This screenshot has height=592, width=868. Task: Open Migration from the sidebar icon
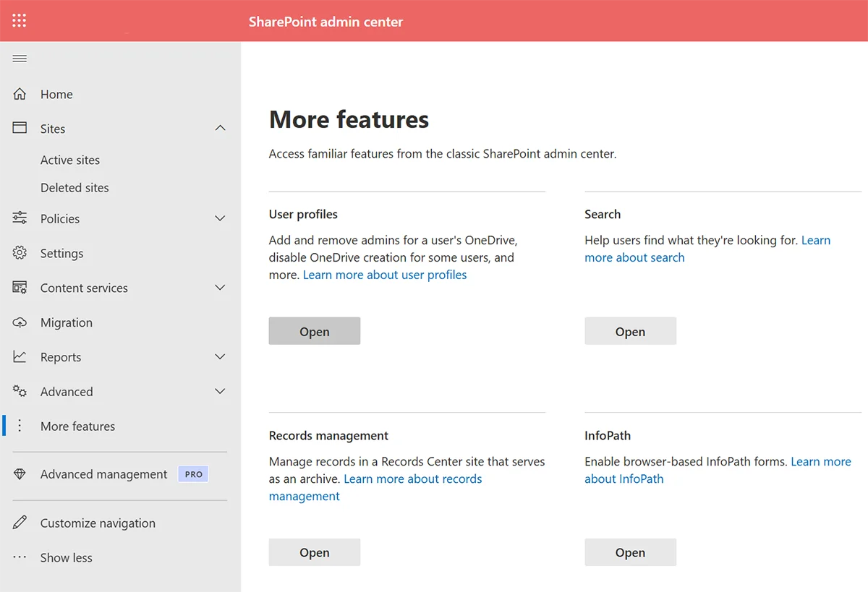tap(18, 322)
